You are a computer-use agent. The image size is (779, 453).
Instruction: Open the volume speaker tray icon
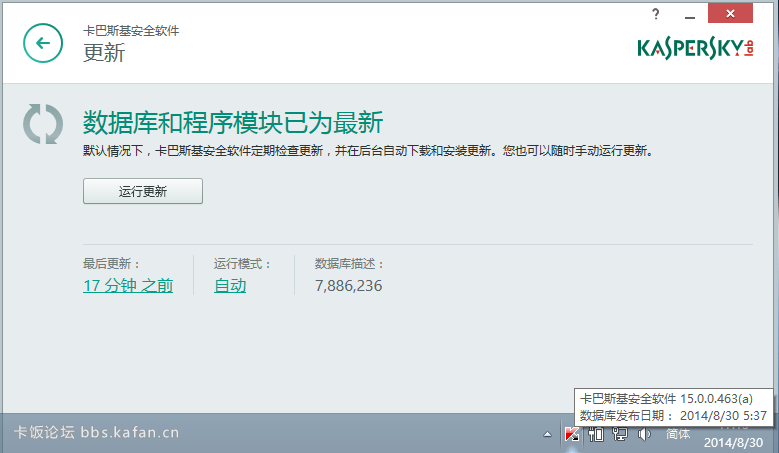coord(644,434)
